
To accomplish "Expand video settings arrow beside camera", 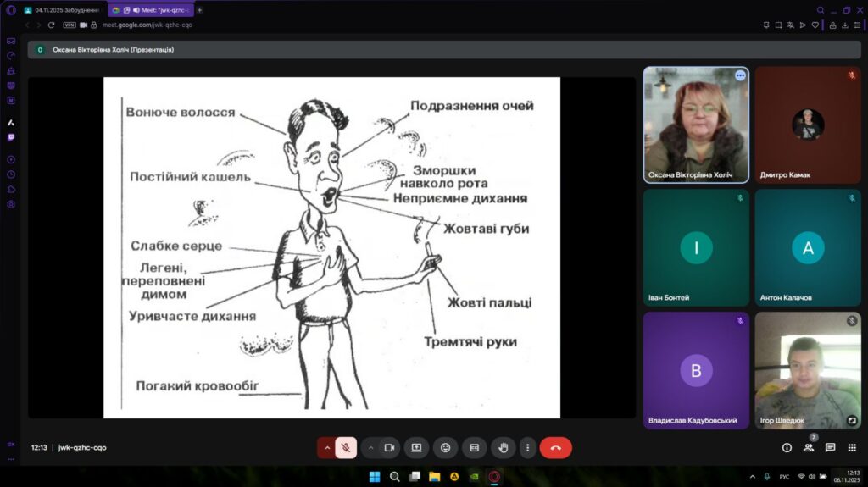I will coord(370,447).
